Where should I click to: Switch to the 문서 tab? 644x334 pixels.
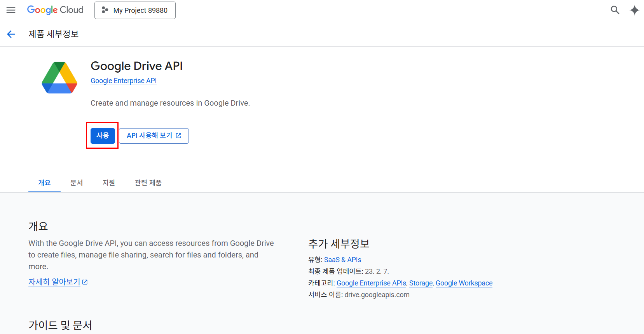(77, 183)
